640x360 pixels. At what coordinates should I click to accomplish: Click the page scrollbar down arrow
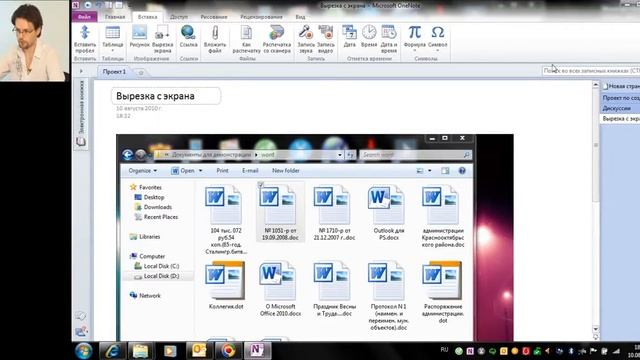tap(596, 329)
